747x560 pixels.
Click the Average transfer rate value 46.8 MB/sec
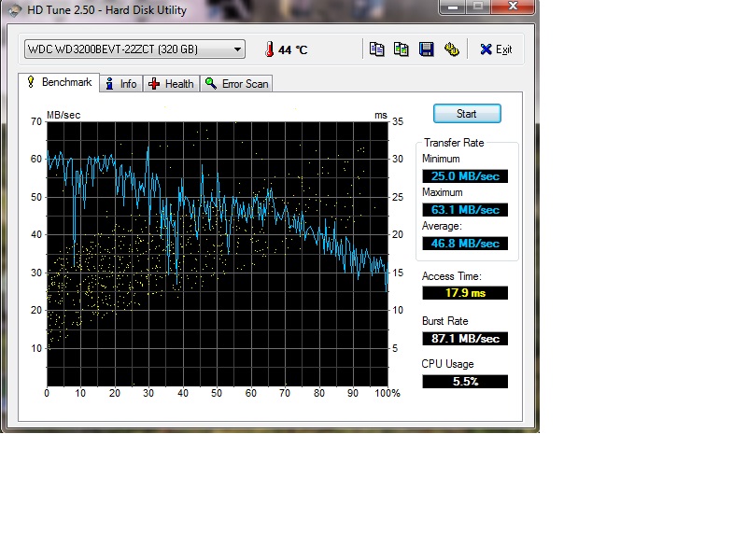[465, 244]
